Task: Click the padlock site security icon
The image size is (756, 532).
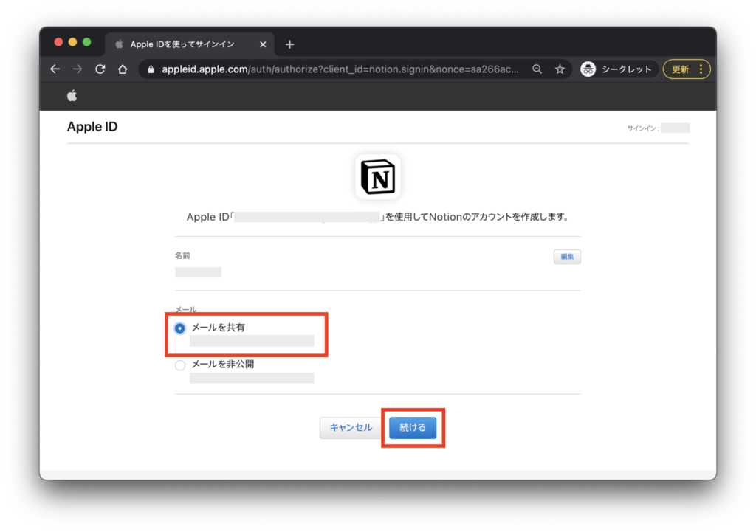Action: pyautogui.click(x=151, y=69)
